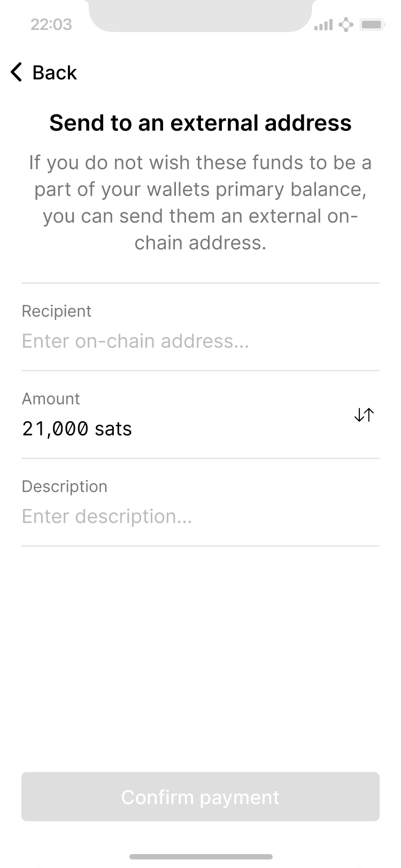
Task: Tap the cellular signal bars icon
Action: click(323, 25)
